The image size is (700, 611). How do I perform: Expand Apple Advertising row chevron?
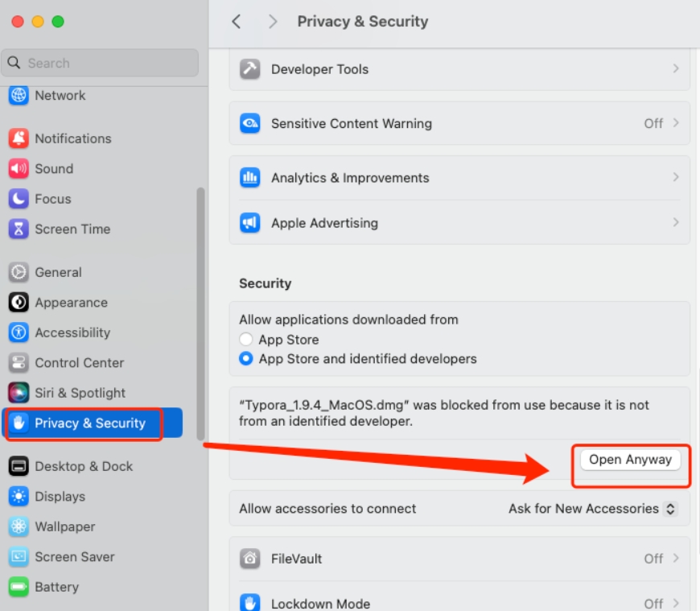(676, 223)
